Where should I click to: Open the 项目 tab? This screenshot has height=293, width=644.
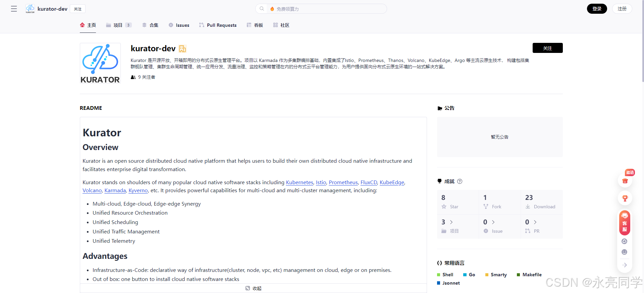point(119,25)
